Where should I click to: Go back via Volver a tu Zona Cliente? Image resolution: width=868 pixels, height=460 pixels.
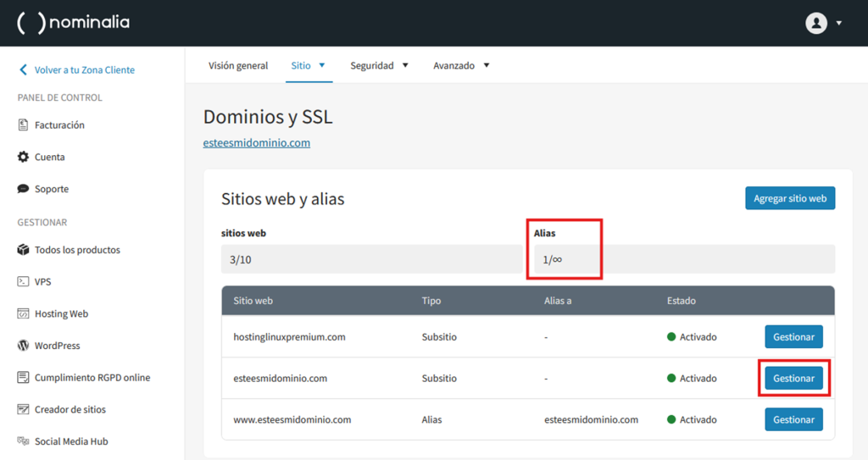pyautogui.click(x=85, y=69)
